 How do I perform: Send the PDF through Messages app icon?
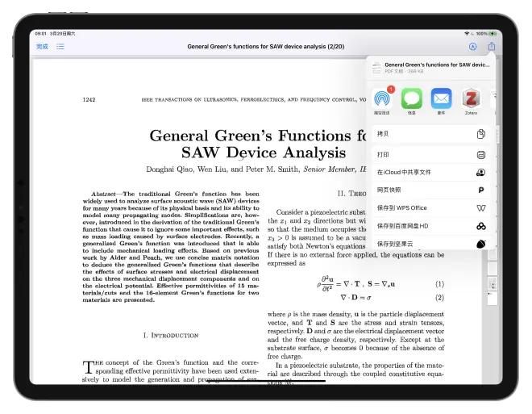tap(412, 98)
